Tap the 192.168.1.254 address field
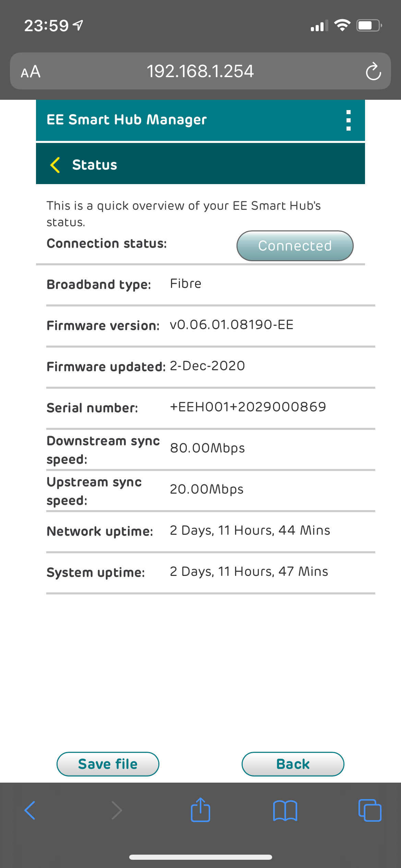The height and width of the screenshot is (868, 401). pyautogui.click(x=200, y=71)
